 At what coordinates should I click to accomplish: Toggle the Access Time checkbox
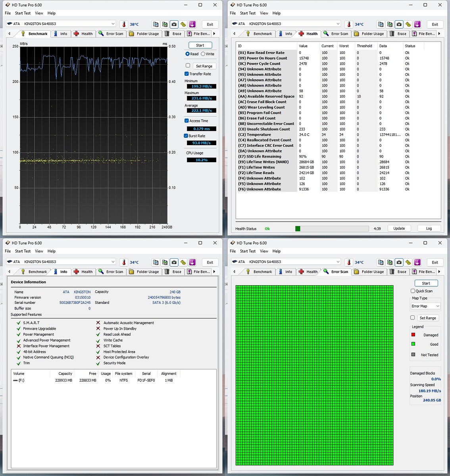click(187, 121)
